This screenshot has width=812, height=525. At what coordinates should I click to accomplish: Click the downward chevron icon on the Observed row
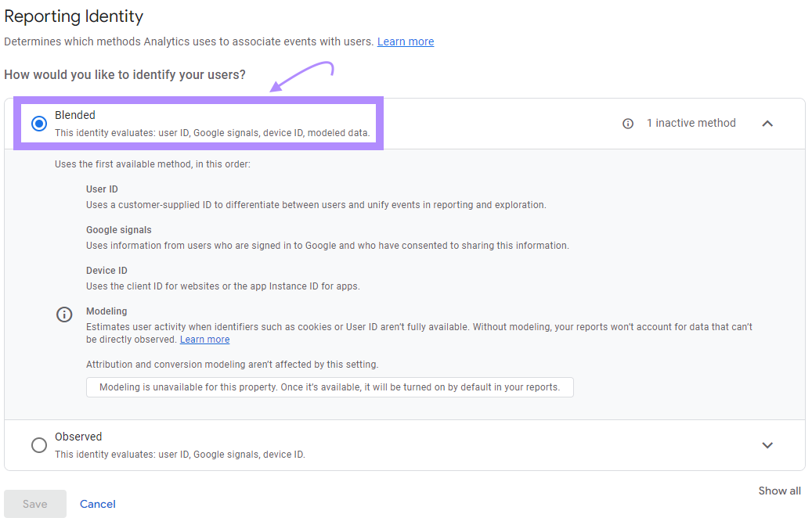pyautogui.click(x=768, y=444)
